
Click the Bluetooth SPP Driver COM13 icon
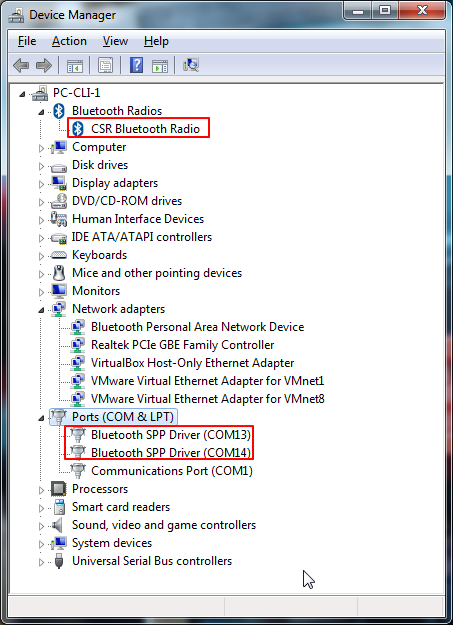78,434
